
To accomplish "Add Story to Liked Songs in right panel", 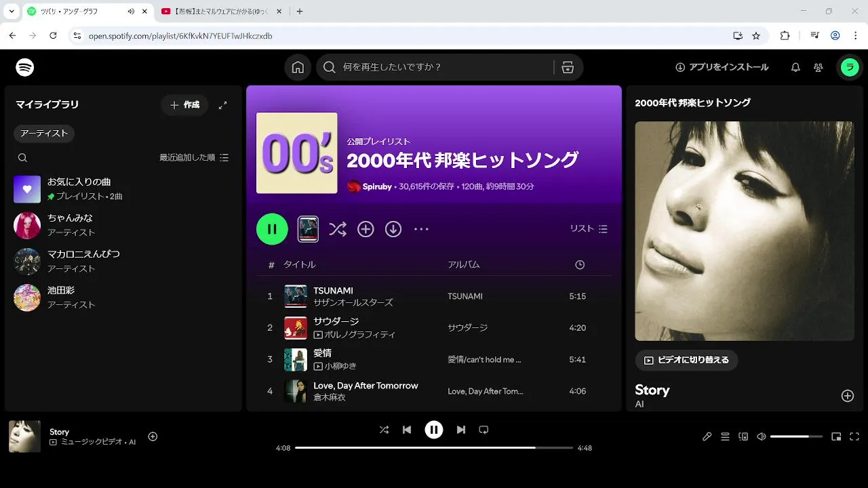I will coord(848,396).
